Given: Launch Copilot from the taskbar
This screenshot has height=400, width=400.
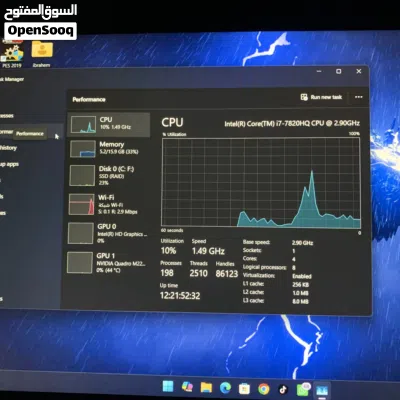Looking at the screenshot, I should pyautogui.click(x=187, y=387).
